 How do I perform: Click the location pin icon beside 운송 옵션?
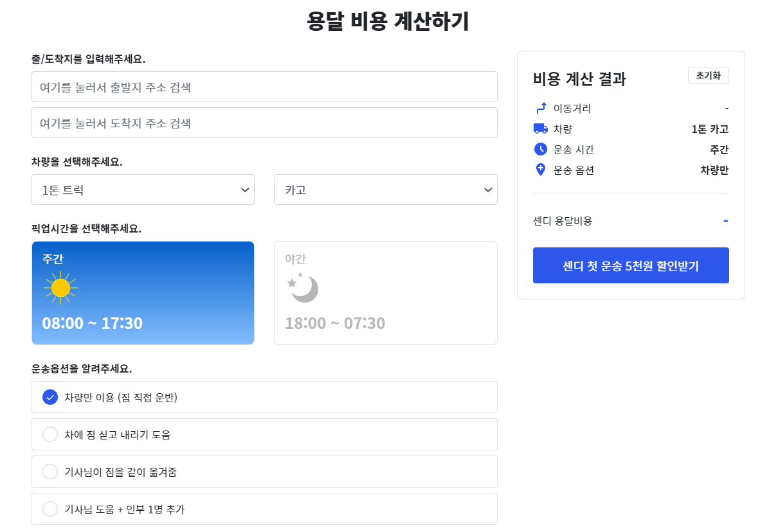tap(541, 170)
